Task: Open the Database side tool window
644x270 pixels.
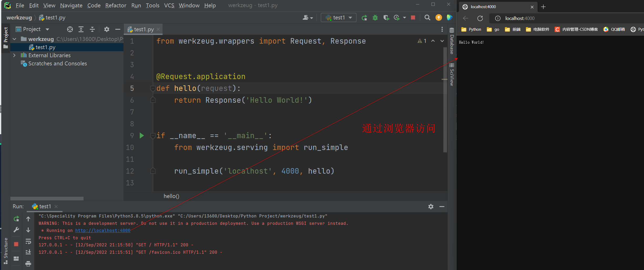Action: click(x=452, y=41)
